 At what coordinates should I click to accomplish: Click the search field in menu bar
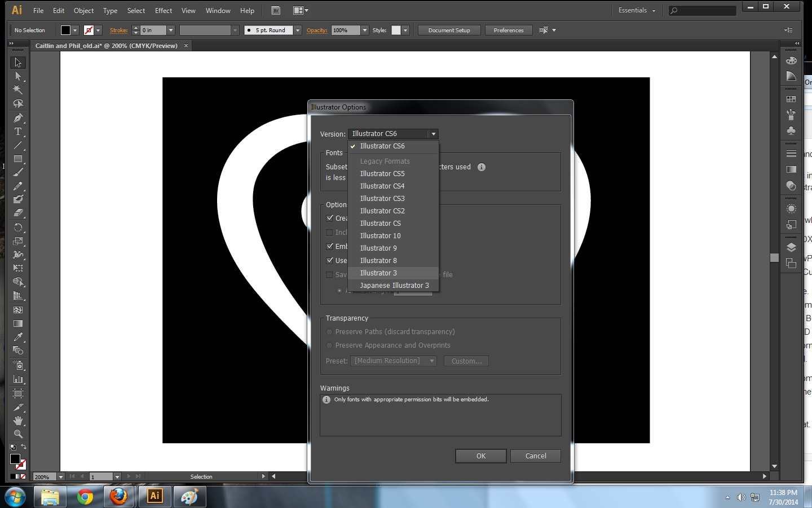point(703,10)
